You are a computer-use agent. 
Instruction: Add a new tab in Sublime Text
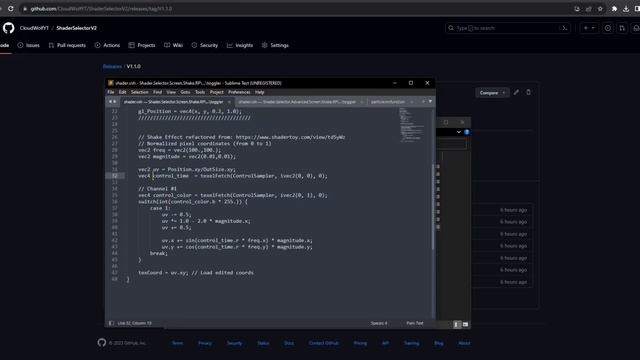423,101
